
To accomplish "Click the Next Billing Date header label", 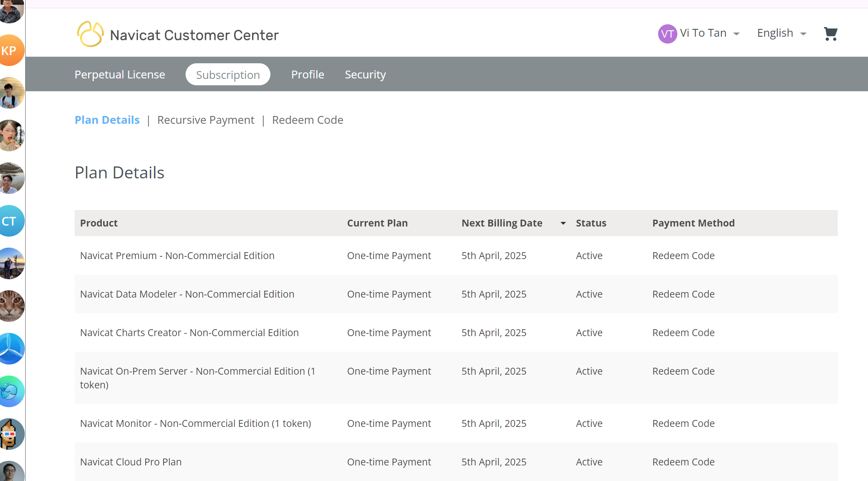I will click(502, 223).
